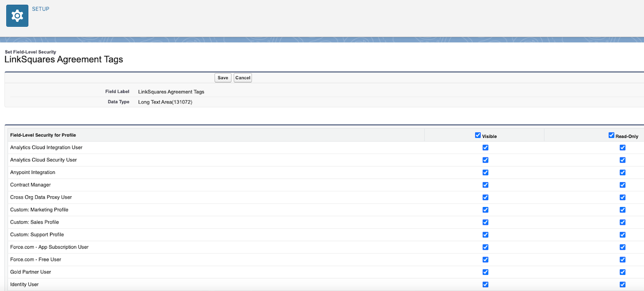644x291 pixels.
Task: Uncheck Read-Only for Anypoint Integration
Action: 623,172
